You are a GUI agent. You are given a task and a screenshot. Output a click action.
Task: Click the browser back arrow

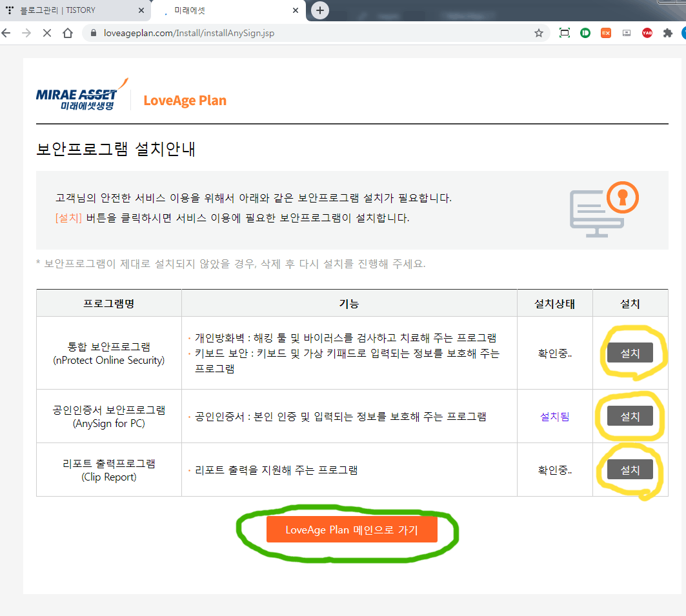[x=6, y=33]
